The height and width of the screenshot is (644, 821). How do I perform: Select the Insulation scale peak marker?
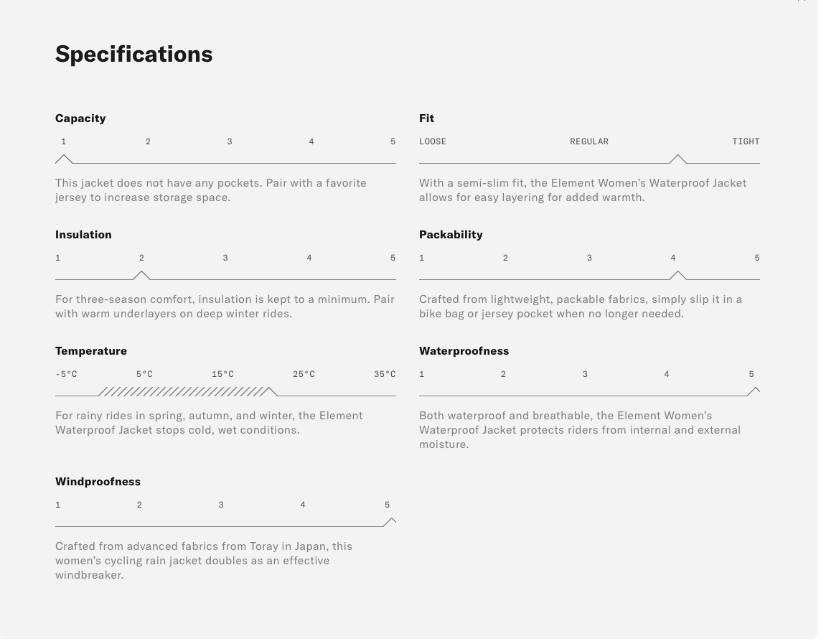(x=141, y=275)
